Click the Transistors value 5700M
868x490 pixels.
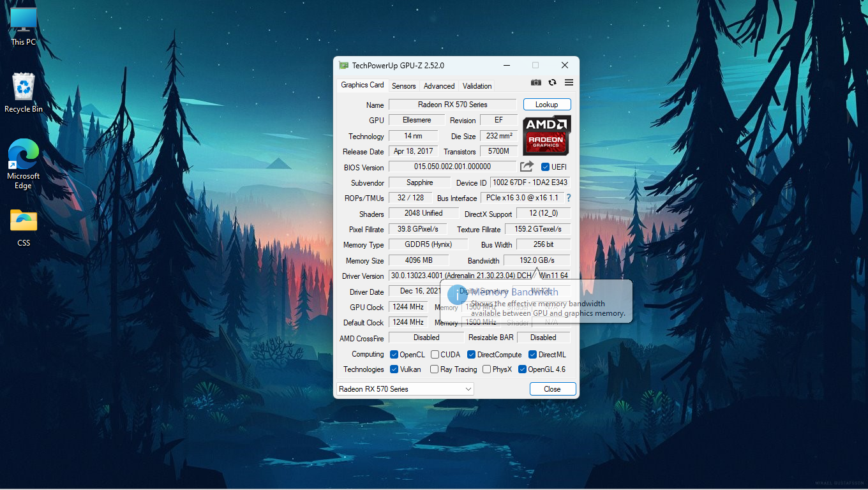[x=498, y=151]
